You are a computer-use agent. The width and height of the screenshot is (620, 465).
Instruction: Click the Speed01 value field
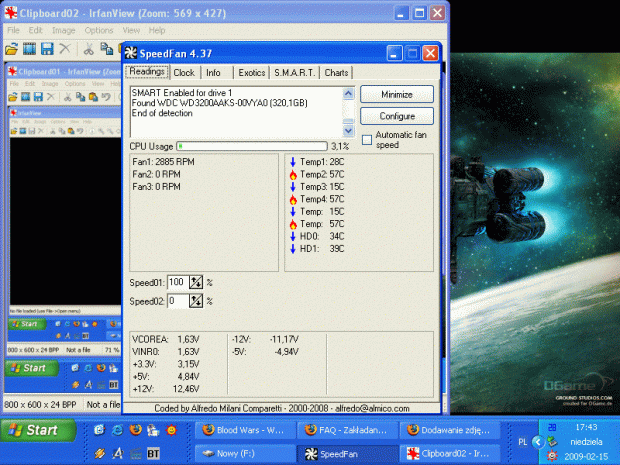point(178,282)
